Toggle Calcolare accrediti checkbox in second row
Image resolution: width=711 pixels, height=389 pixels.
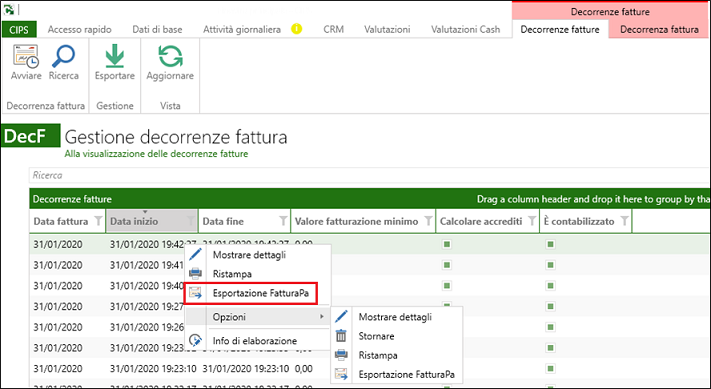click(x=447, y=265)
